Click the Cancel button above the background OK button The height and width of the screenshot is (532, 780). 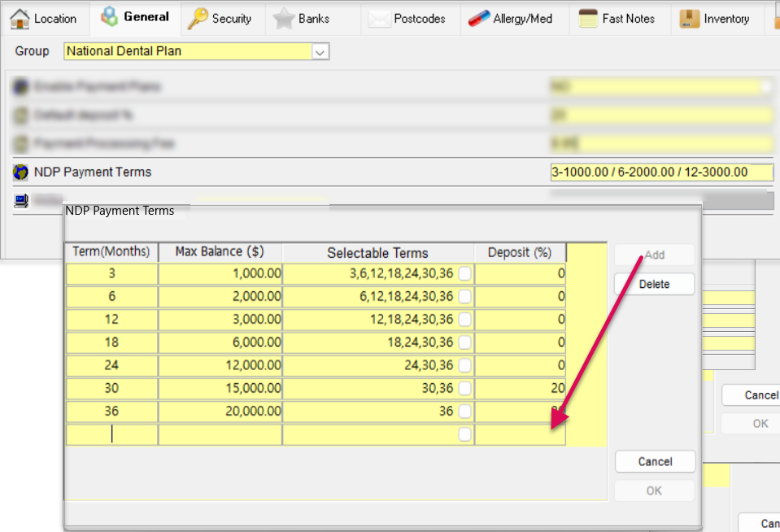(x=752, y=395)
